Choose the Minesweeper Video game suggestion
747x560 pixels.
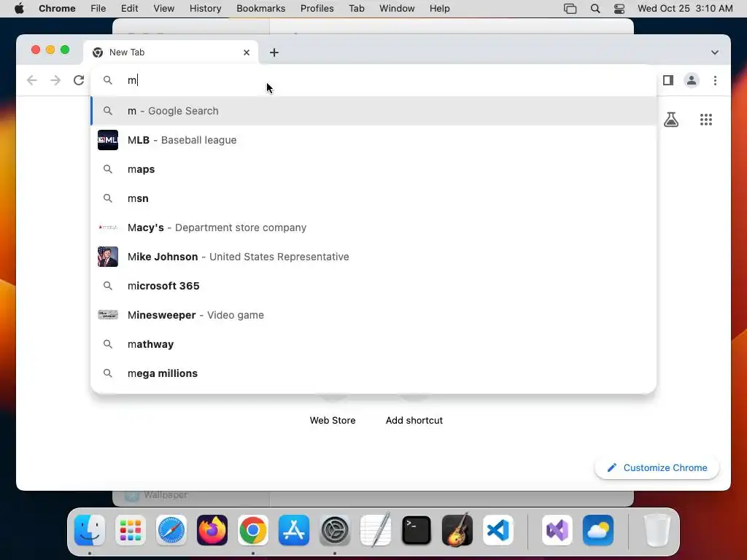coord(373,315)
